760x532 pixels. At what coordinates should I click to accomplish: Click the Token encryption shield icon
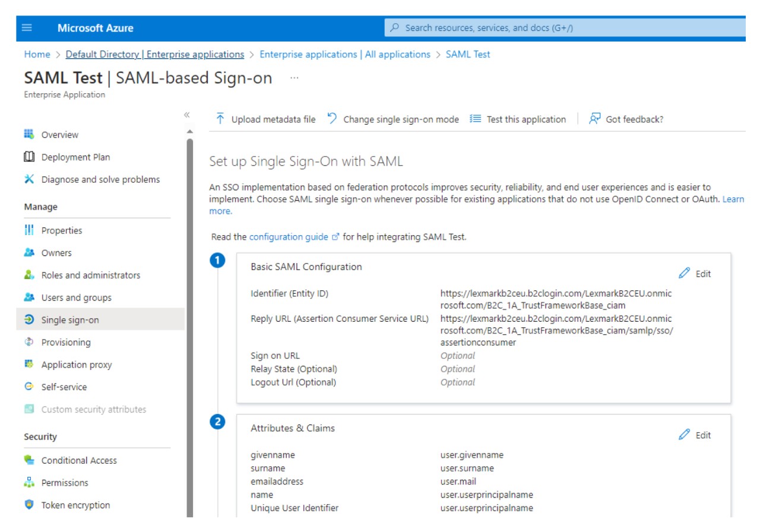point(29,505)
